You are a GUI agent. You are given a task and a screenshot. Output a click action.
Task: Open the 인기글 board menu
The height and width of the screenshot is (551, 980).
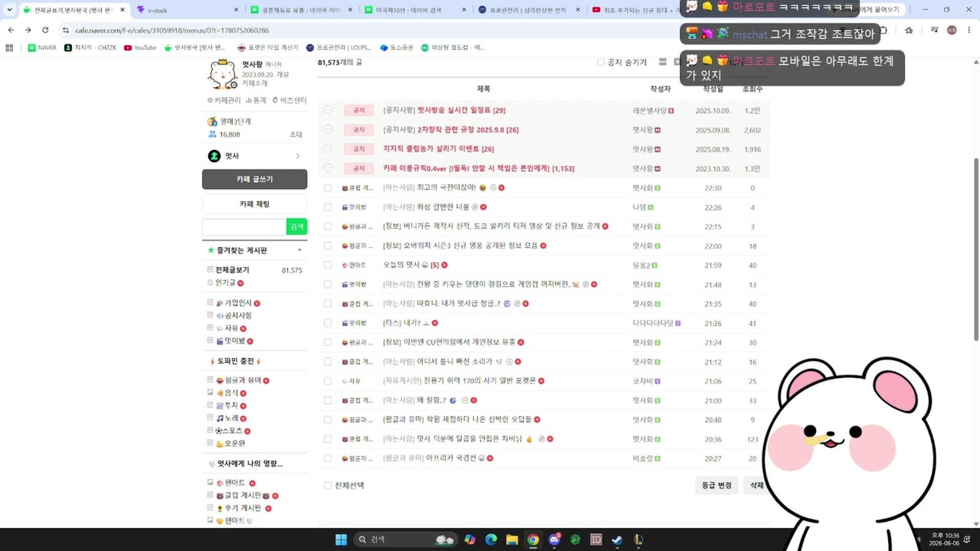[x=225, y=283]
